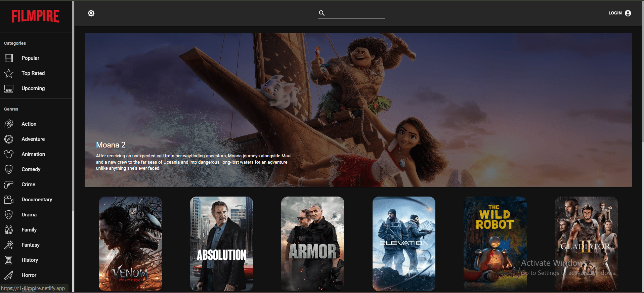
Task: Open The Wild Robot poster
Action: [x=495, y=244]
